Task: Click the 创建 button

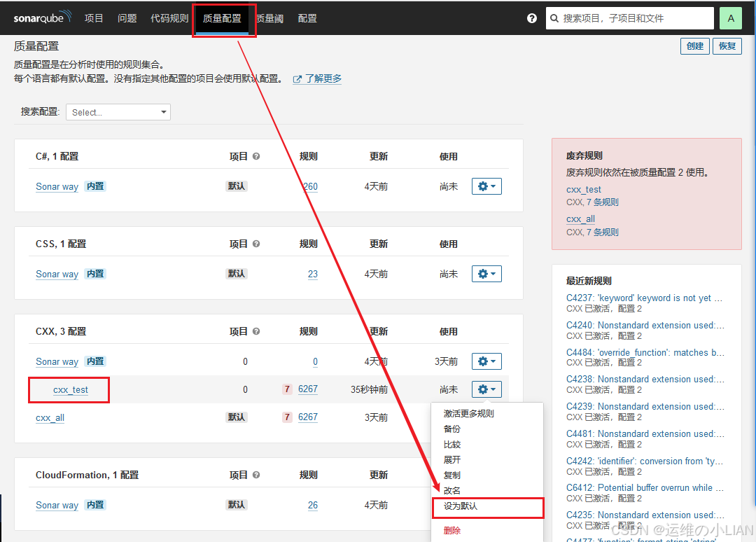Action: [x=694, y=46]
